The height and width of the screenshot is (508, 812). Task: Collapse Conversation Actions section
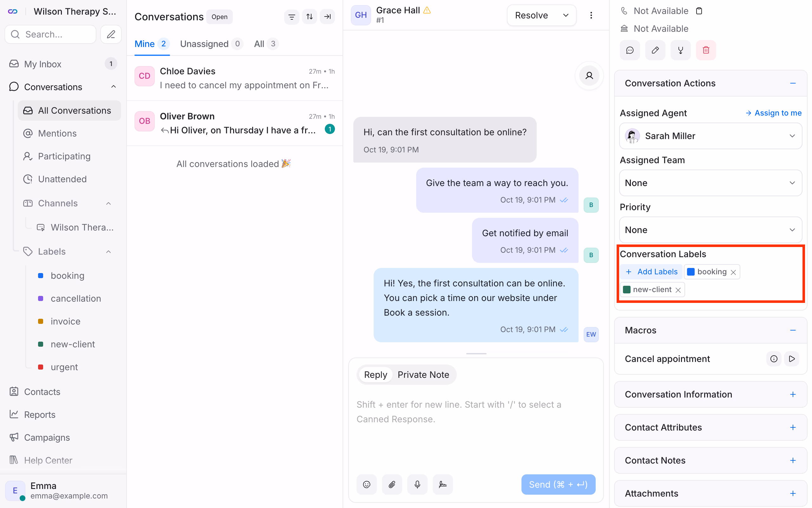point(793,83)
